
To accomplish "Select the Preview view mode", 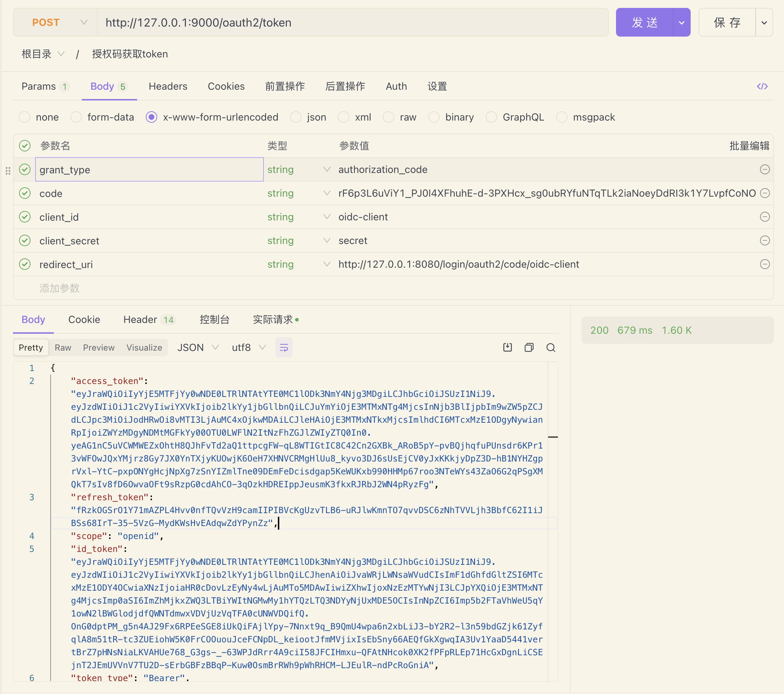I will tap(99, 347).
